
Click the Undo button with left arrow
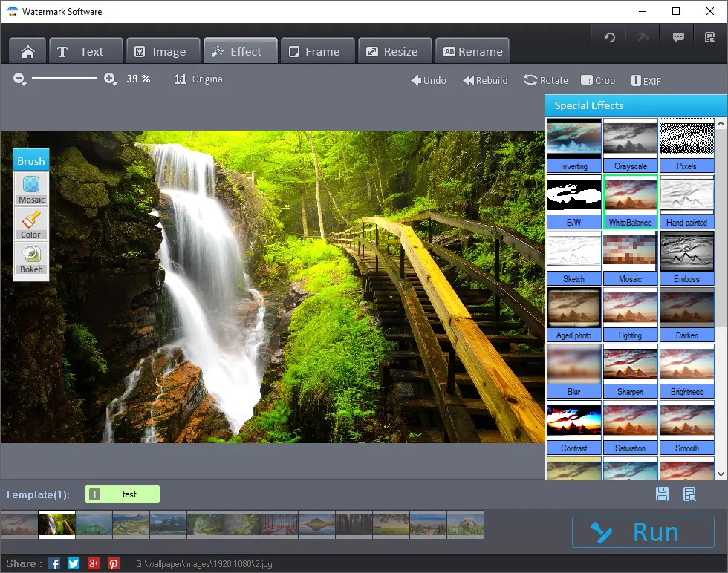(x=428, y=80)
